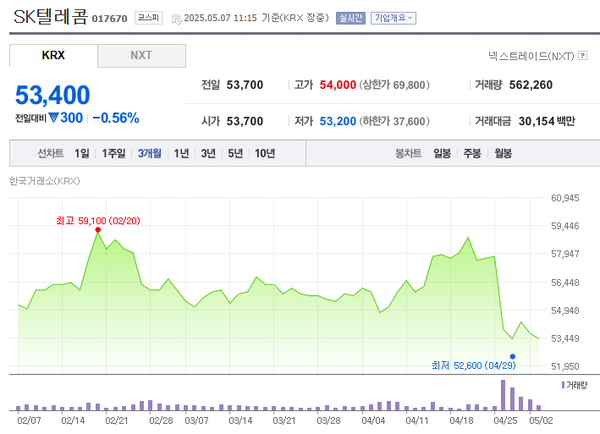Click the down-triangle icon beside 300

(54, 118)
